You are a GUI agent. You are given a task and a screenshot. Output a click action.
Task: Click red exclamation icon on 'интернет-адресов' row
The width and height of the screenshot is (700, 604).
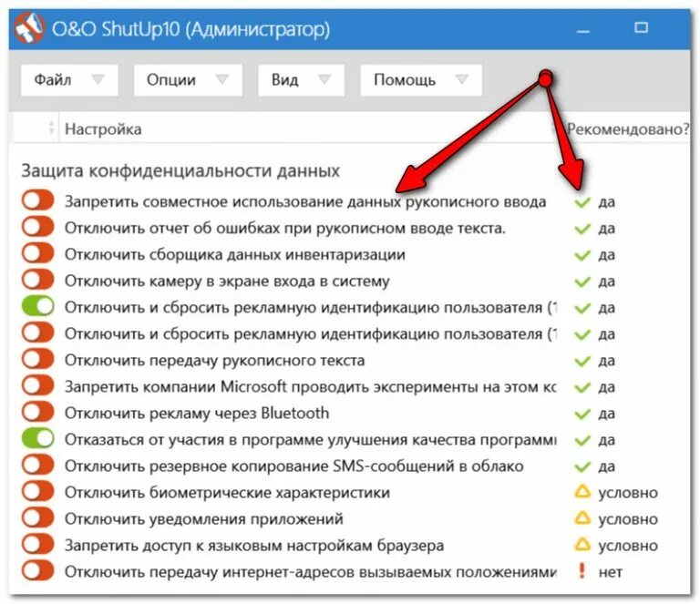point(582,570)
